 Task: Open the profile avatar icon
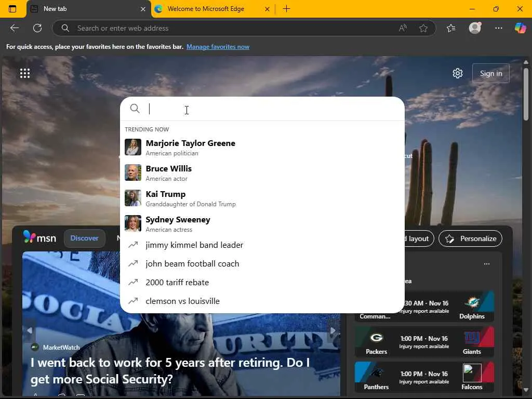coord(475,28)
